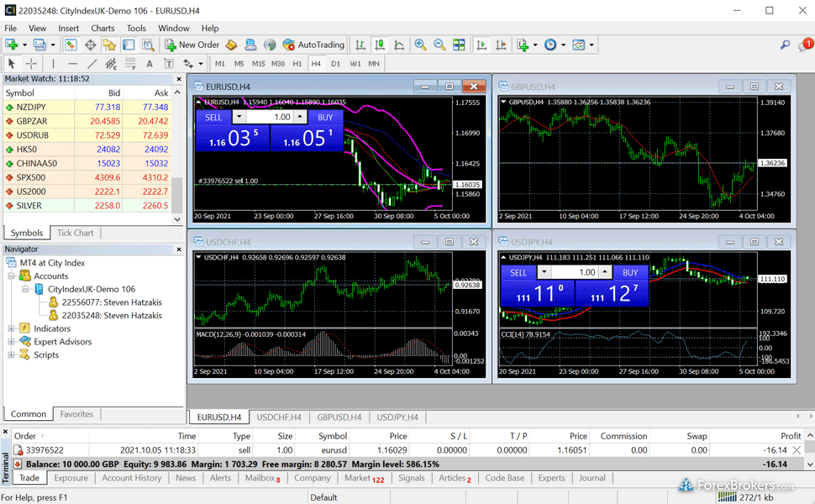Open the Indicators dropdown arrow
This screenshot has height=504, width=815.
coord(535,45)
